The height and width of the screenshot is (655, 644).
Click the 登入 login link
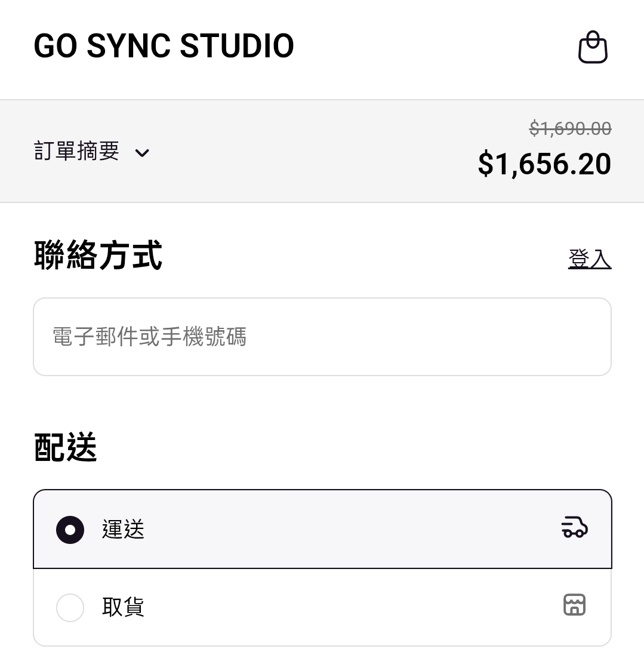pos(589,259)
